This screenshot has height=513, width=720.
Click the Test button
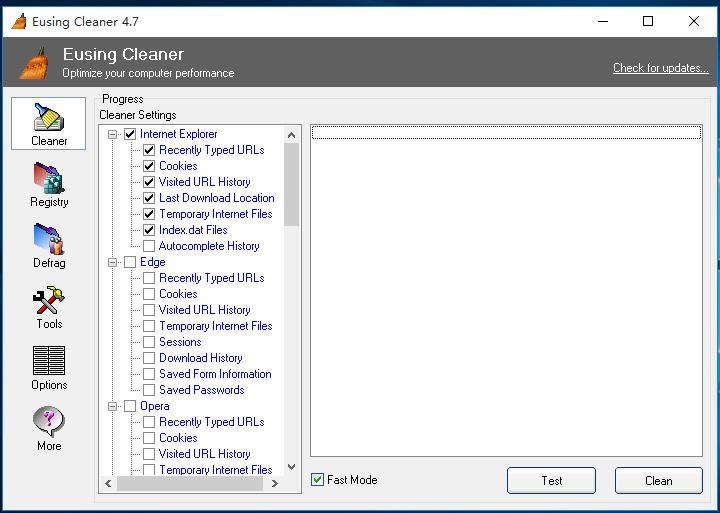[x=551, y=480]
